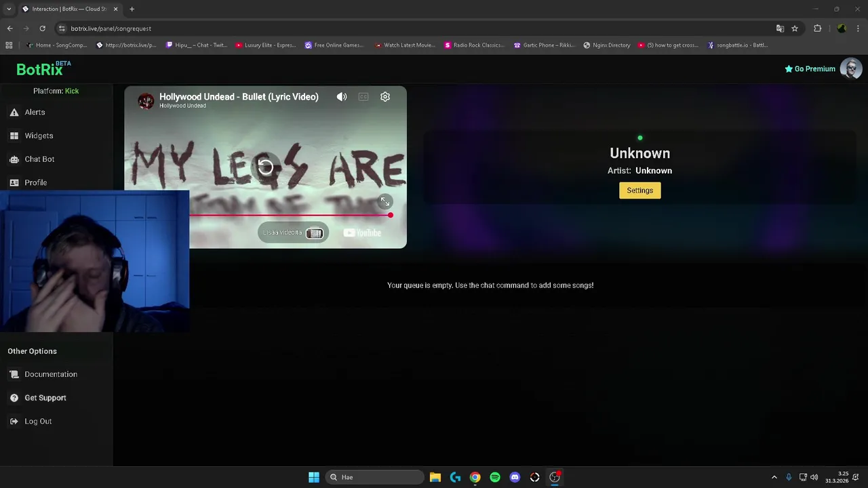Mute the YouTube video volume icon
The width and height of the screenshot is (868, 488).
tap(342, 97)
